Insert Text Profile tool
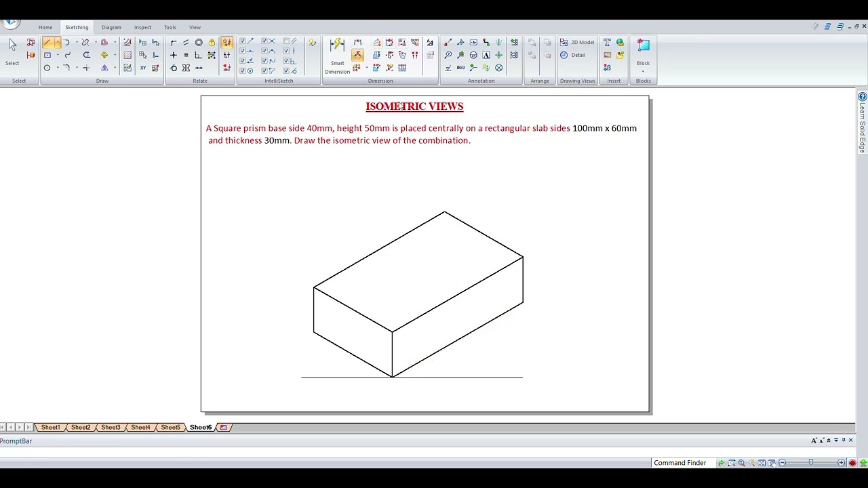Screen dimensions: 868x488 (x=607, y=43)
